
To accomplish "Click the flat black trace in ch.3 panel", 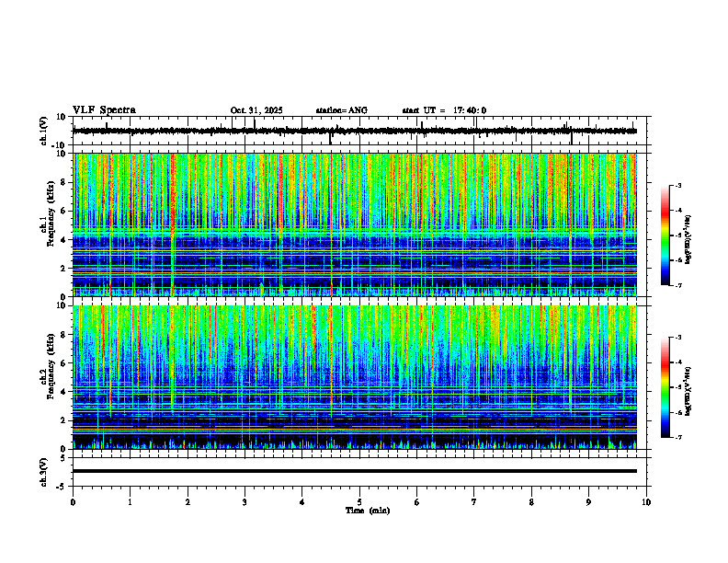I will coord(355,471).
